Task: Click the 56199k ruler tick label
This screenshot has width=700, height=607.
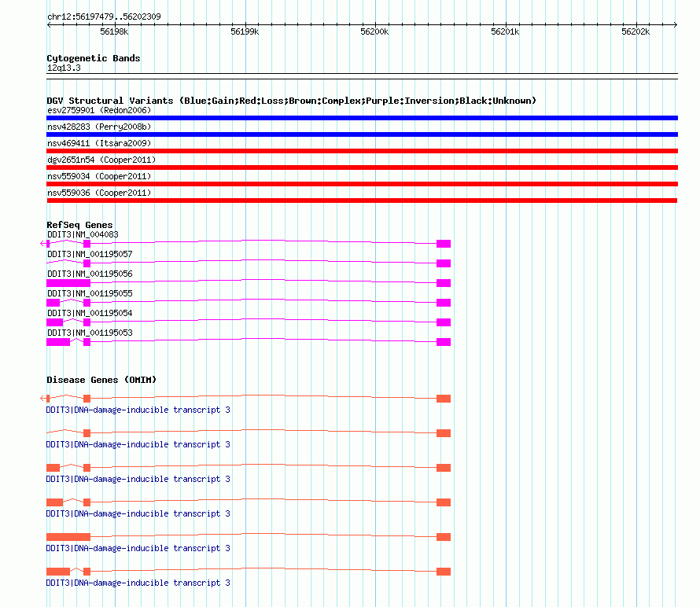Action: point(245,31)
